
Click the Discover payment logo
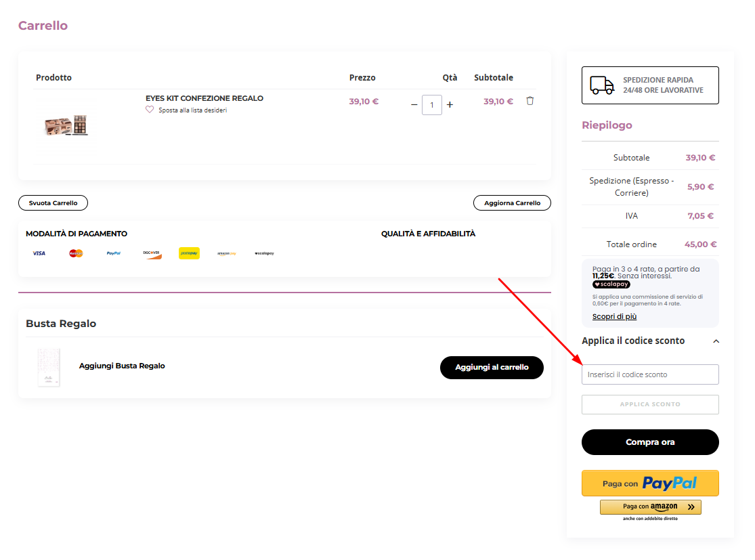click(x=152, y=253)
